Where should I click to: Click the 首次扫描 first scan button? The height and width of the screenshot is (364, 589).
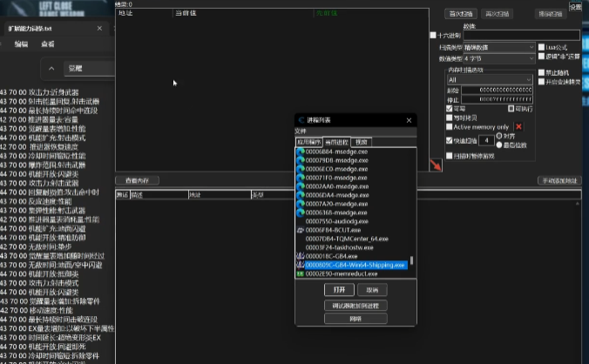point(461,14)
